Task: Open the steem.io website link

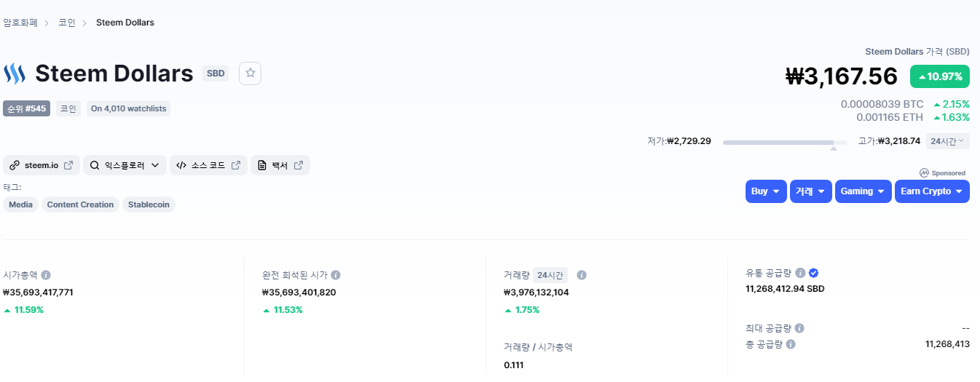Action: (x=42, y=165)
